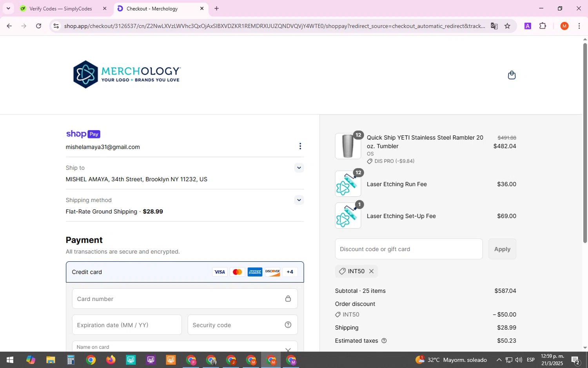Screen dimensions: 588x368
Task: Show hidden system tray icons
Action: (499, 360)
